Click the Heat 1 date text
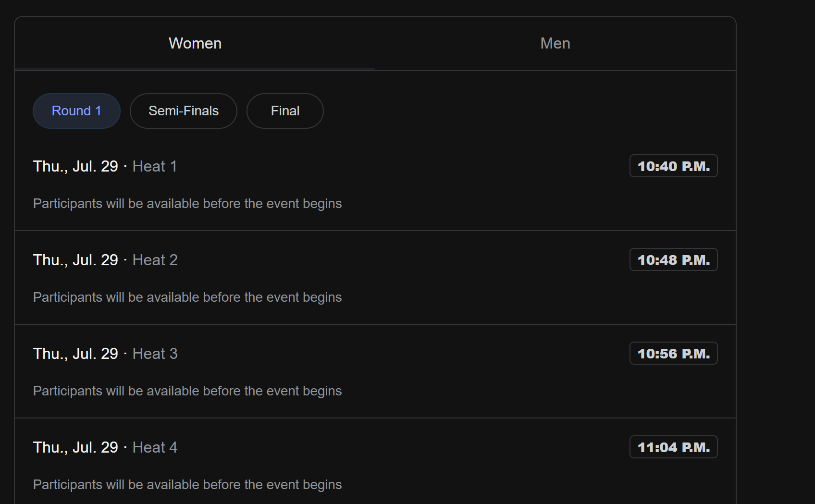Viewport: 815px width, 504px height. (75, 166)
